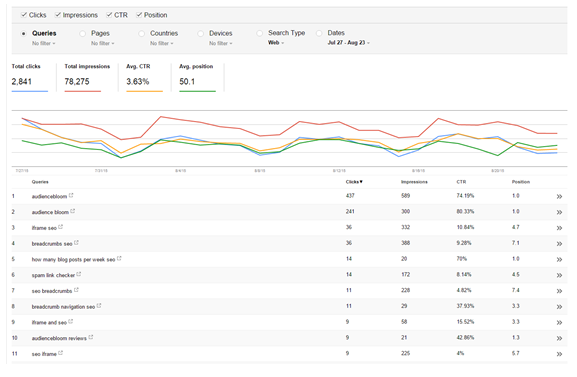Select the Countries radio button
Image resolution: width=577 pixels, height=377 pixels.
coord(142,34)
